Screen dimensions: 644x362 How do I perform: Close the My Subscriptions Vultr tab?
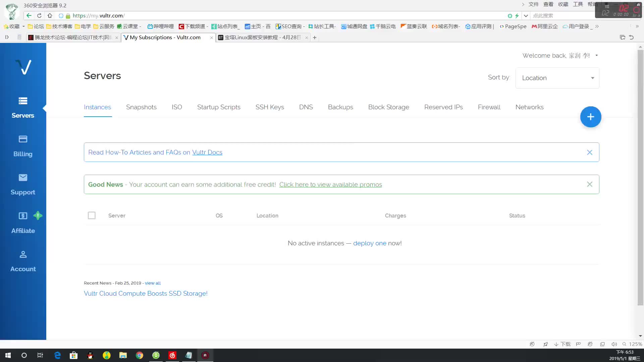click(211, 38)
